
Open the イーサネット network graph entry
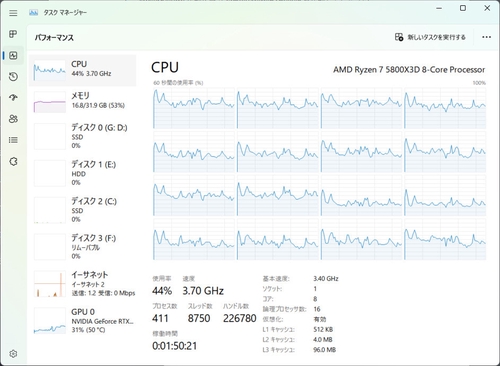(82, 284)
